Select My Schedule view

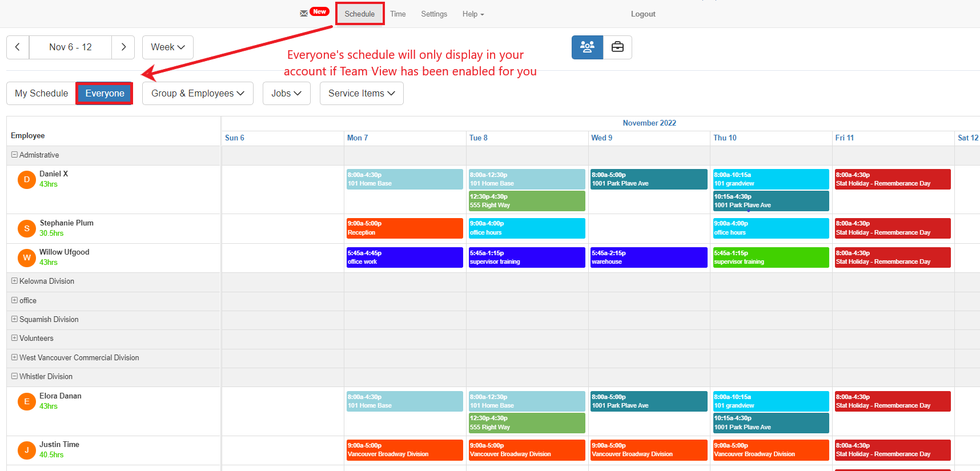[x=41, y=94]
